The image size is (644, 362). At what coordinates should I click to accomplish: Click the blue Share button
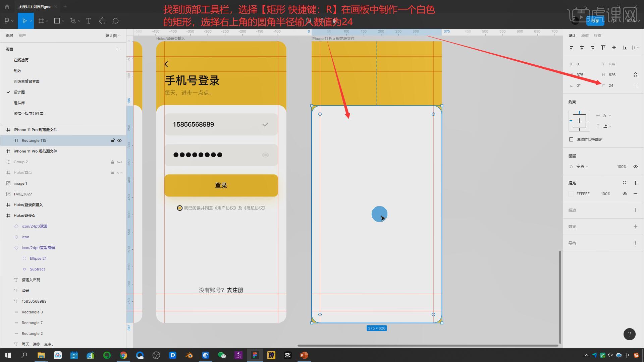click(595, 21)
